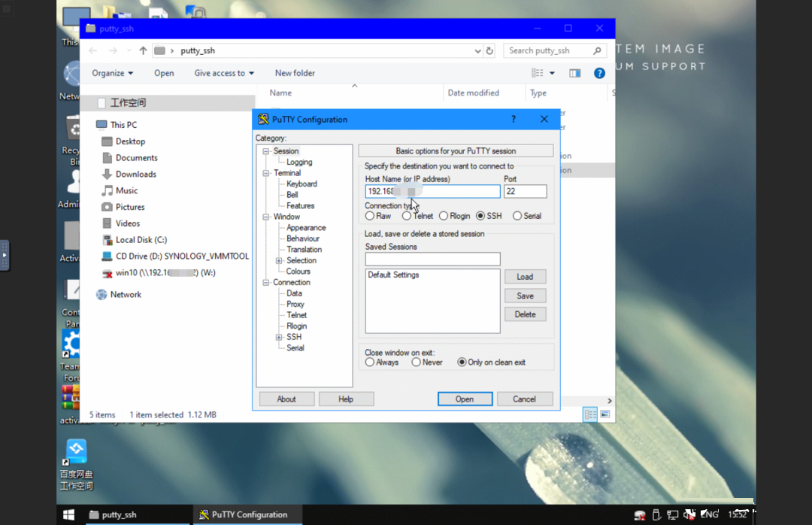
Task: Switch to details view icon in status bar
Action: coord(590,414)
